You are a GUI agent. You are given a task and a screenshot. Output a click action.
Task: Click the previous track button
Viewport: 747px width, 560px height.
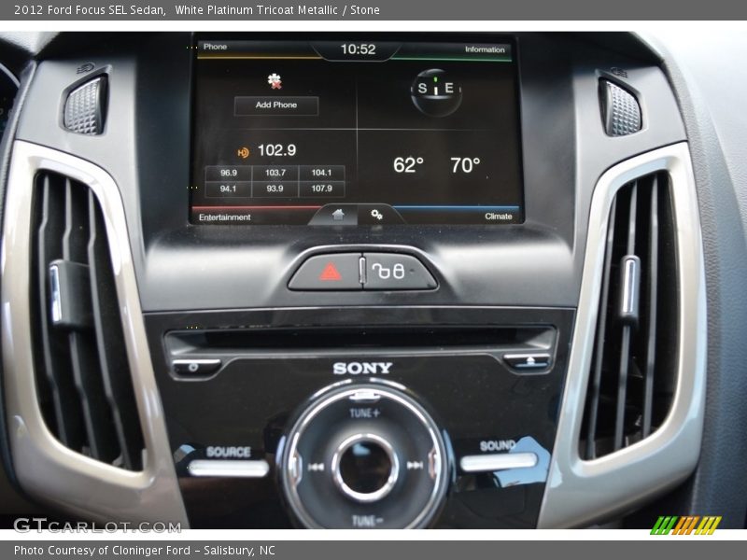click(316, 468)
